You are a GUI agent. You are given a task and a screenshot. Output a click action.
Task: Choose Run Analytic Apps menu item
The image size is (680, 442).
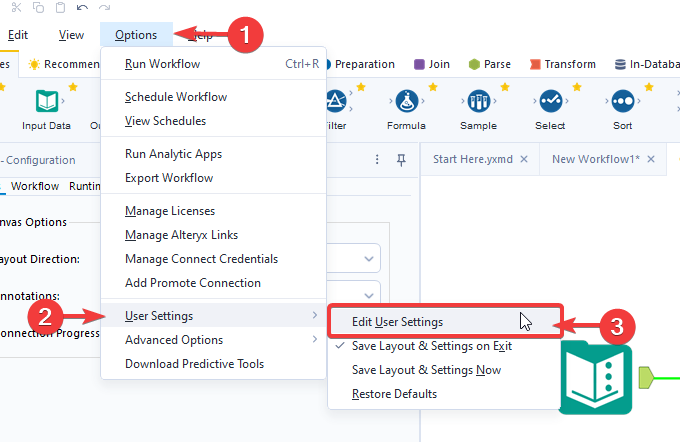pos(213,154)
